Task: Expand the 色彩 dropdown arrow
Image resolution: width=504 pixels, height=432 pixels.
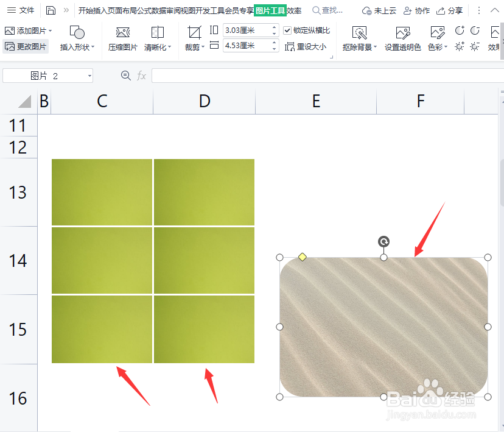Action: 446,47
